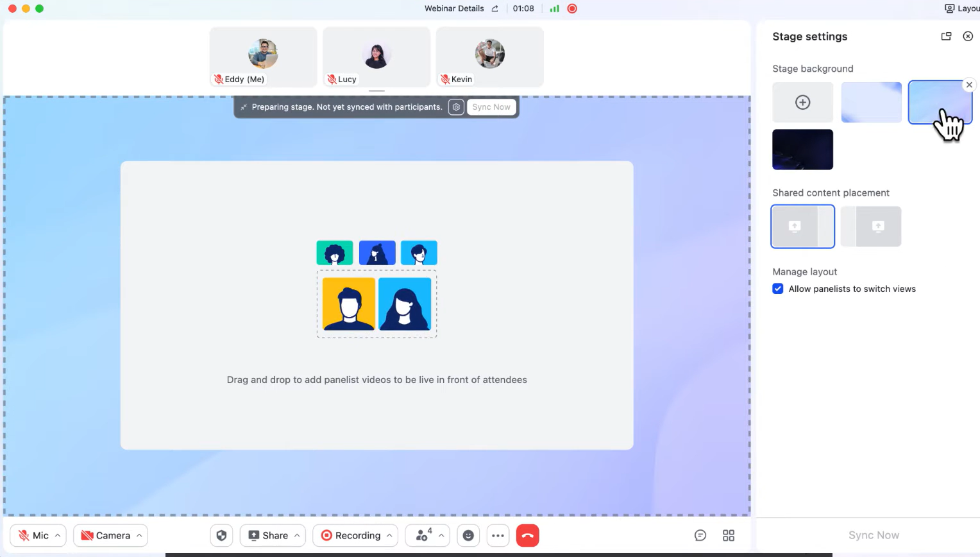This screenshot has height=557, width=980.
Task: Open the Camera options dropdown
Action: (139, 535)
